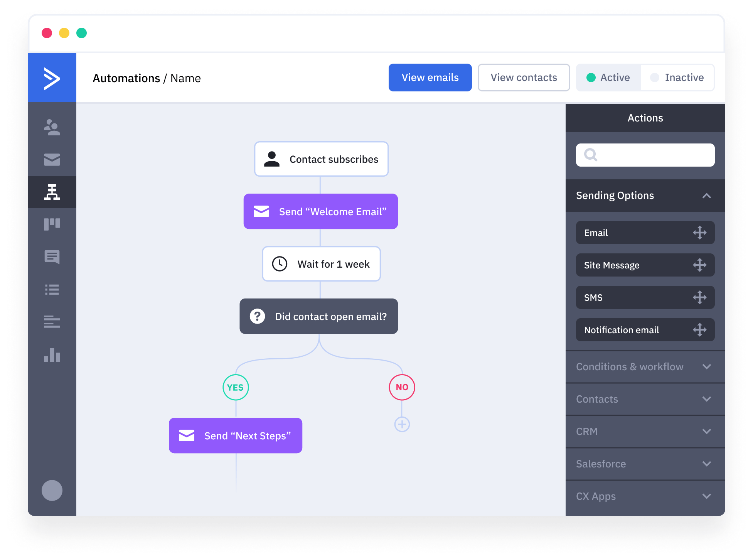Click the yellow minimize window dot
The image size is (753, 560).
64,33
